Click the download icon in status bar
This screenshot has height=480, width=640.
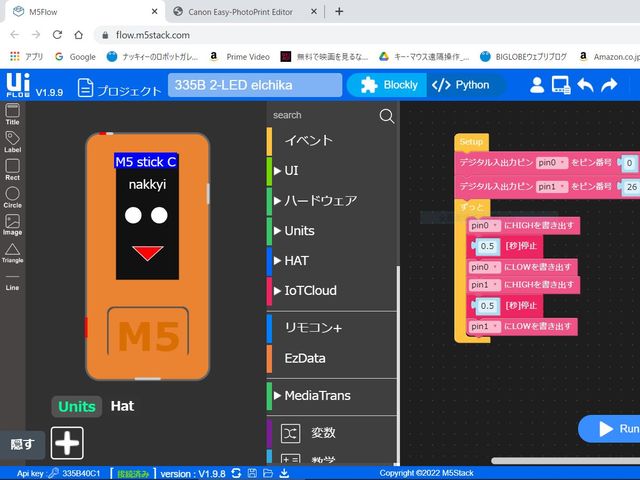(284, 473)
